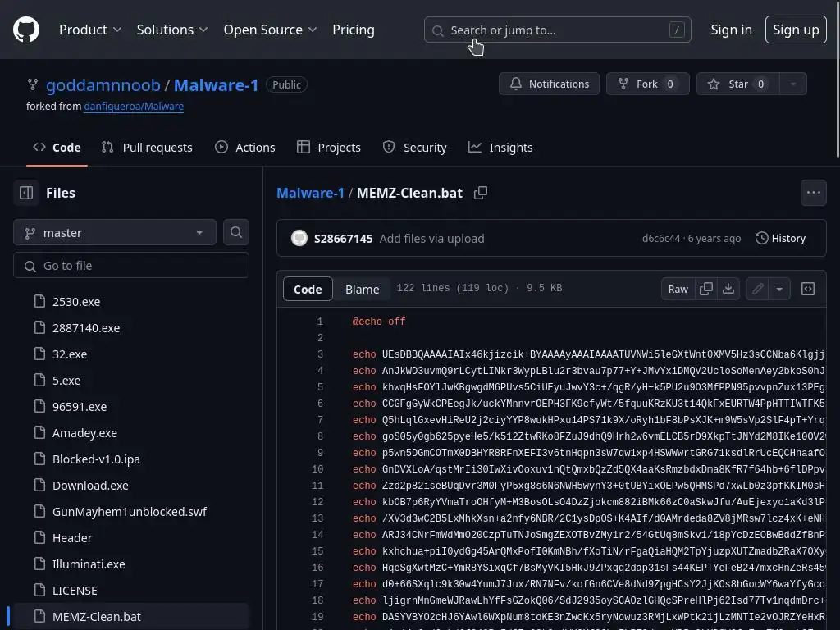Open the star lists dropdown arrow
This screenshot has width=840, height=630.
(793, 84)
